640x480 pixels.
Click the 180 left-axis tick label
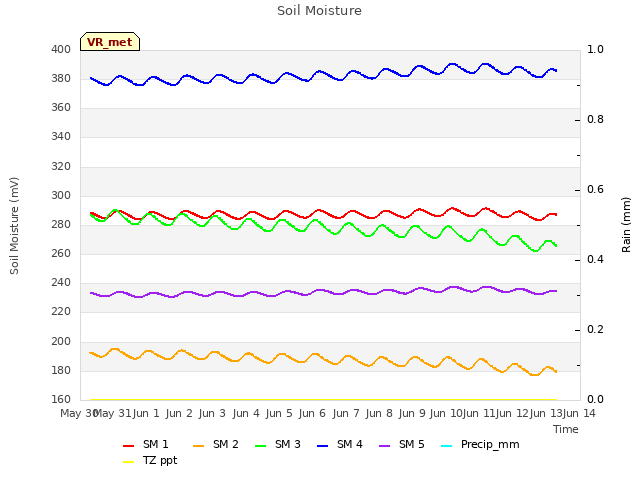click(x=61, y=371)
